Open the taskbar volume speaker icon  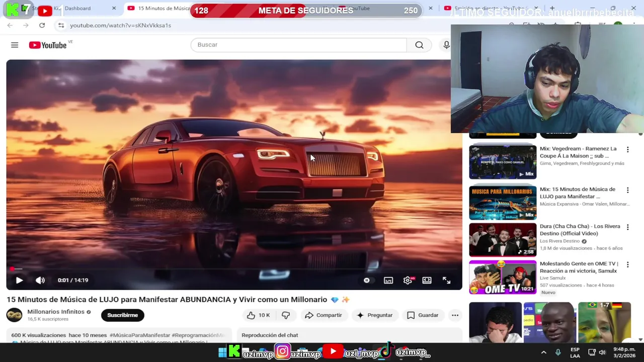click(x=603, y=352)
